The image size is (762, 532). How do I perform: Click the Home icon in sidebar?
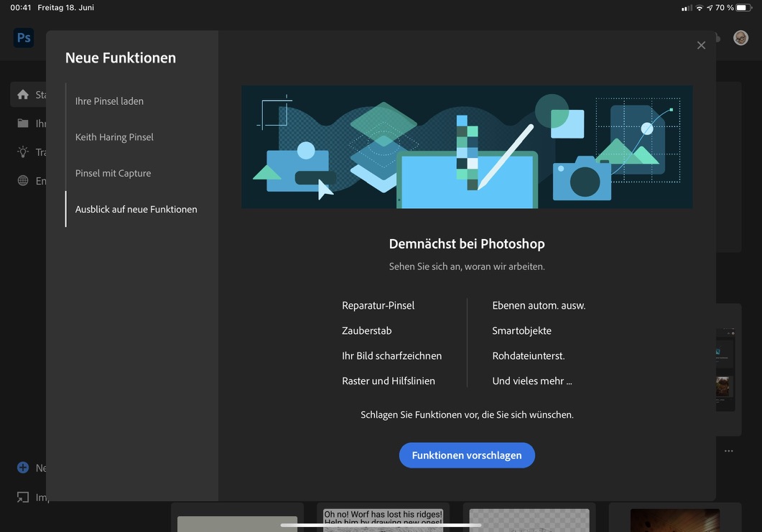tap(23, 95)
